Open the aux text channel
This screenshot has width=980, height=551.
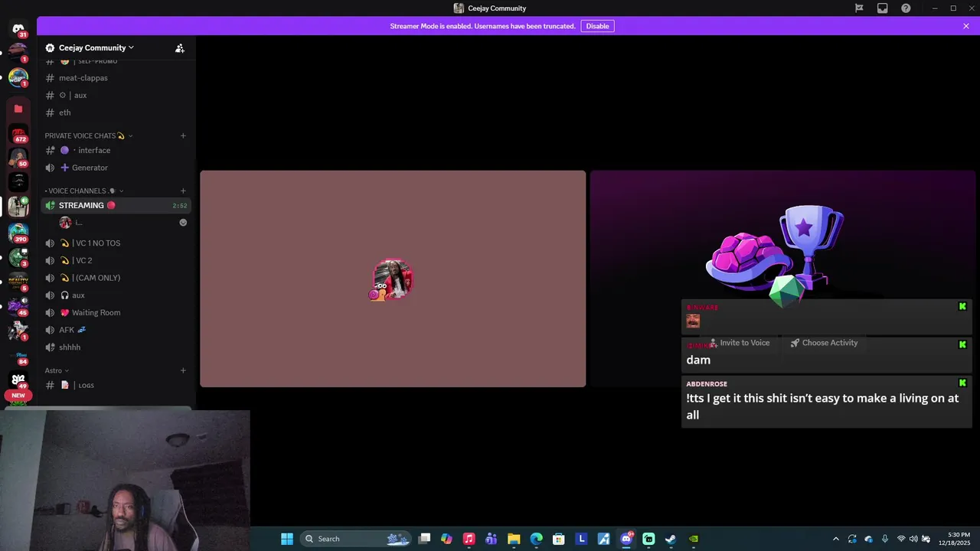click(116, 95)
